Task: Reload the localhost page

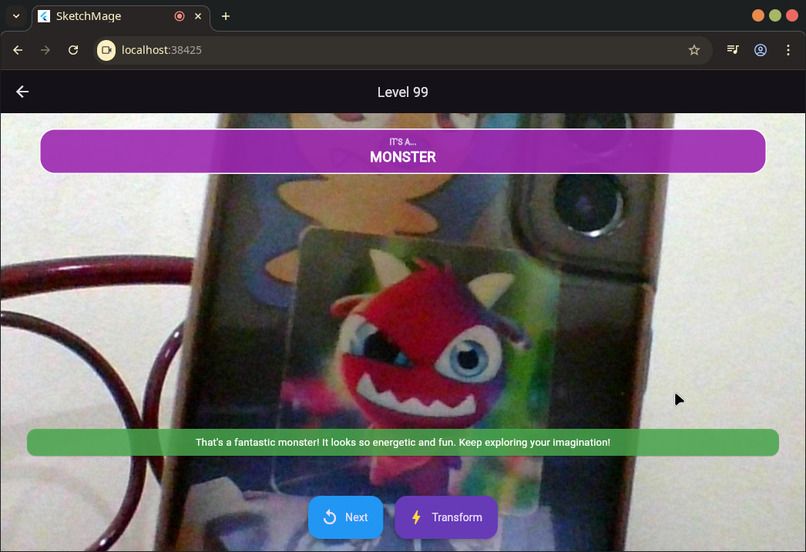Action: pyautogui.click(x=73, y=50)
